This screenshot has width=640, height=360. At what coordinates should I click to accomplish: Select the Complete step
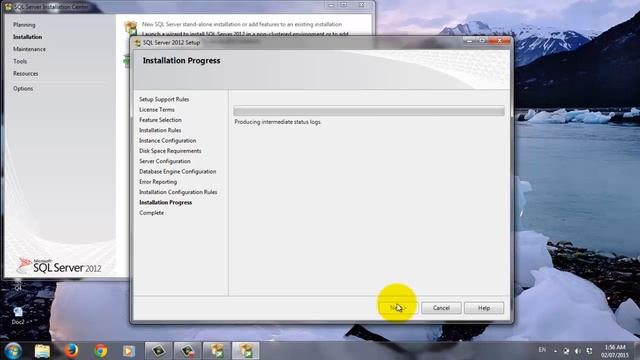151,213
